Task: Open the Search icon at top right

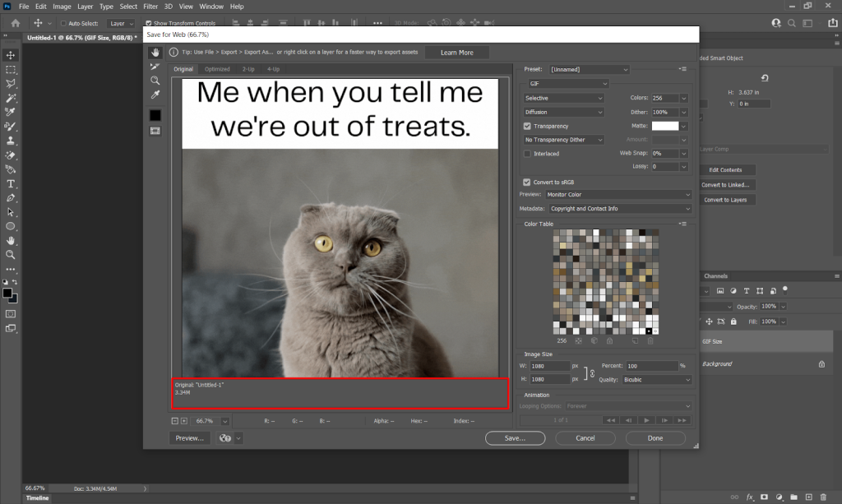Action: (792, 23)
